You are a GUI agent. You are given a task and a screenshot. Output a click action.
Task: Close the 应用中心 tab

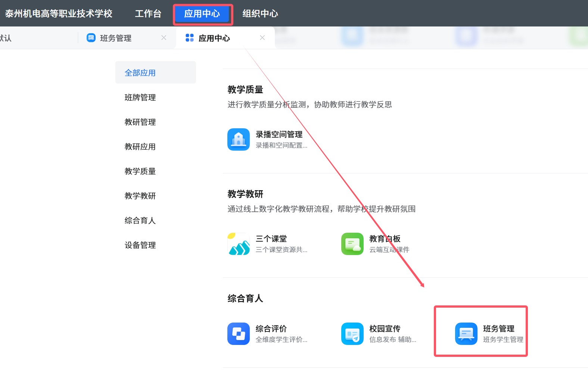[x=262, y=38]
